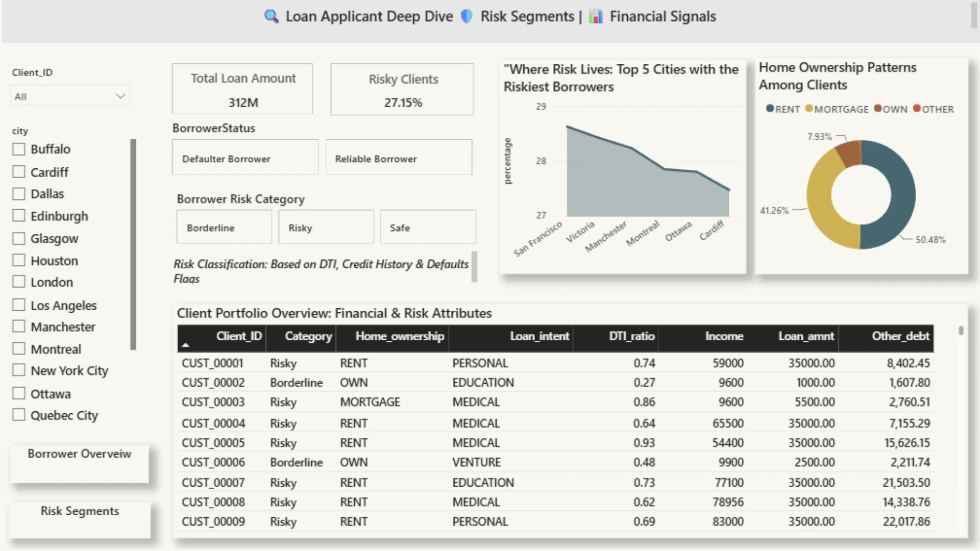980x551 pixels.
Task: Select the Quebec City checkbox
Action: pyautogui.click(x=19, y=414)
